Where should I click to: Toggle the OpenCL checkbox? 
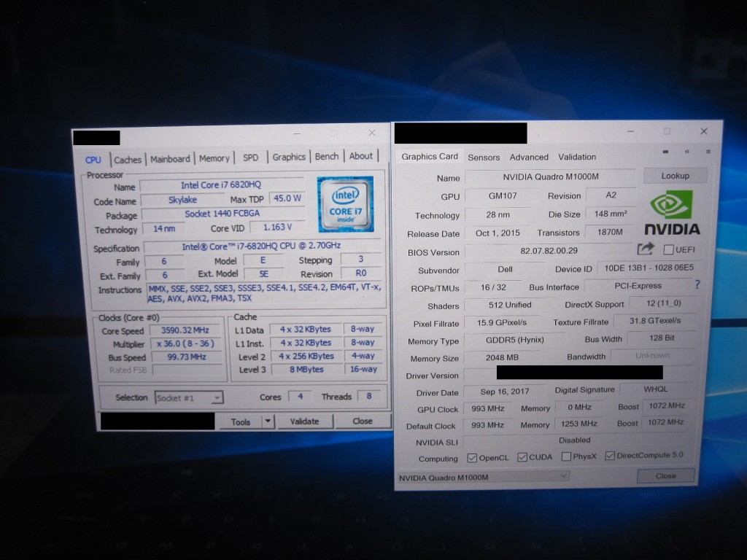point(472,458)
